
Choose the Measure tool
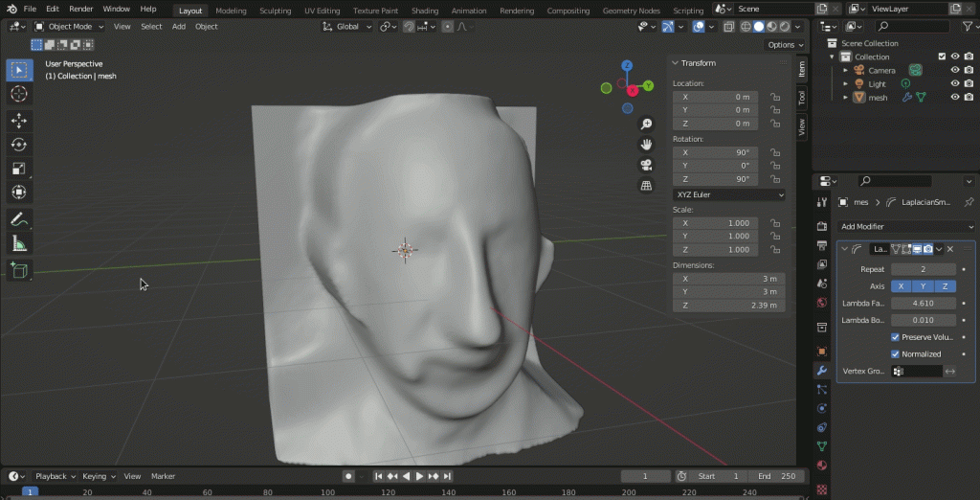(19, 243)
